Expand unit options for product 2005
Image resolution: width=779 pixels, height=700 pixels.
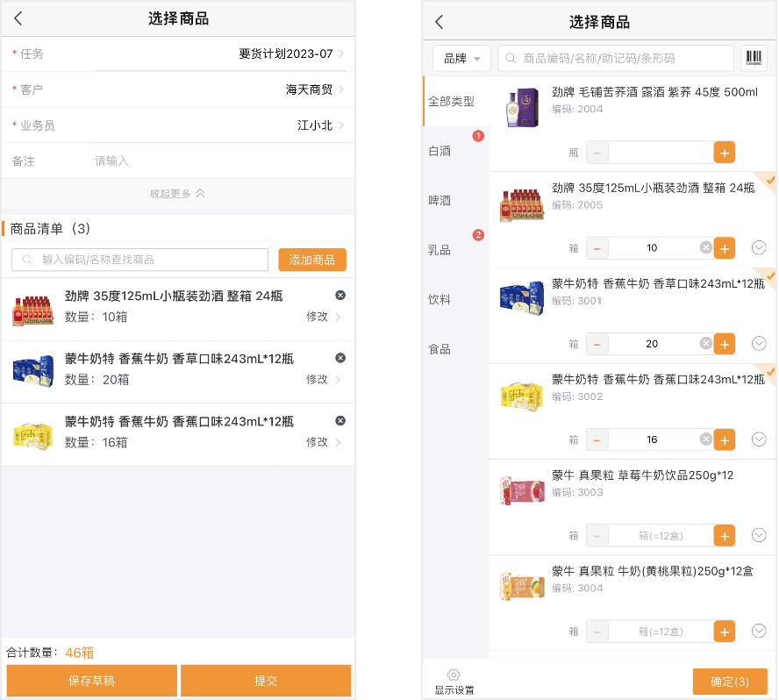(759, 247)
